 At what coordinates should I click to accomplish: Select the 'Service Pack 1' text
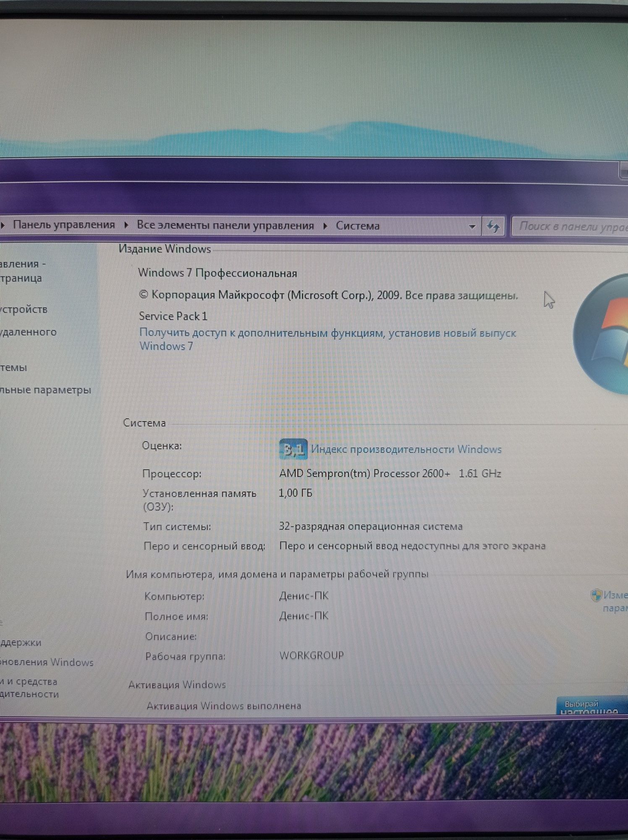[x=173, y=316]
